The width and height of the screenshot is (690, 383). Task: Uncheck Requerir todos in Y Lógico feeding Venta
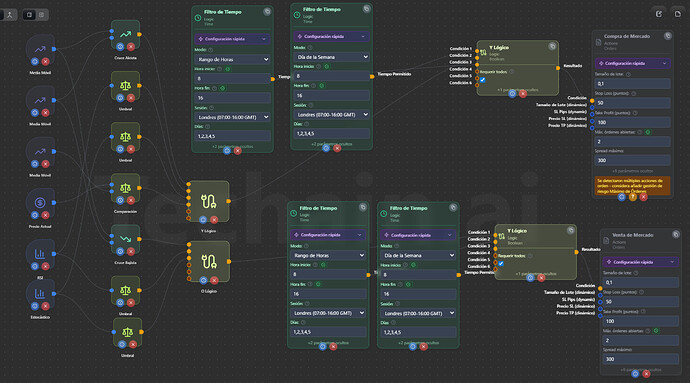(501, 263)
